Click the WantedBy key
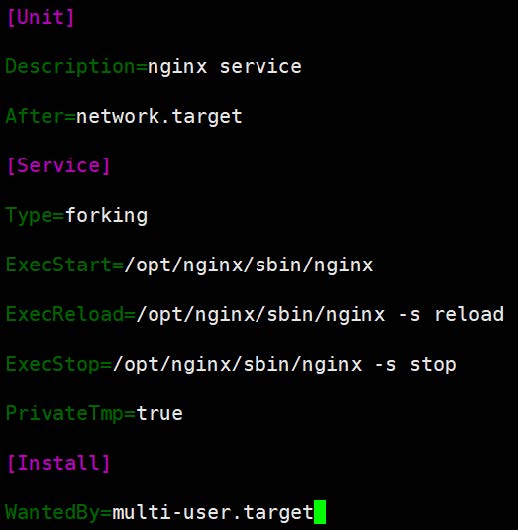The image size is (518, 530). pos(53,512)
